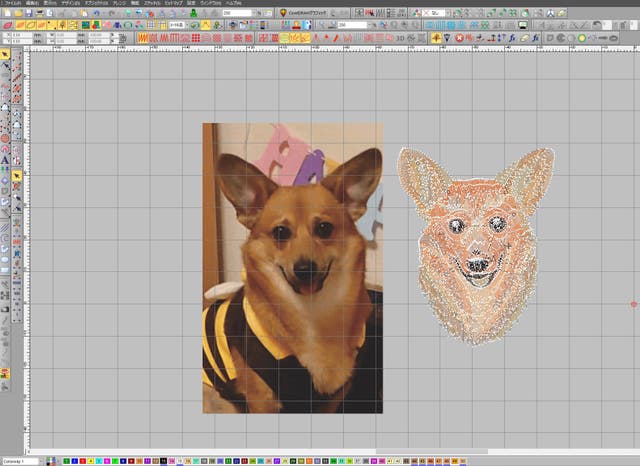Screen dimensions: 640x466
Task: Toggle rulers and guides display
Action: click(x=162, y=25)
